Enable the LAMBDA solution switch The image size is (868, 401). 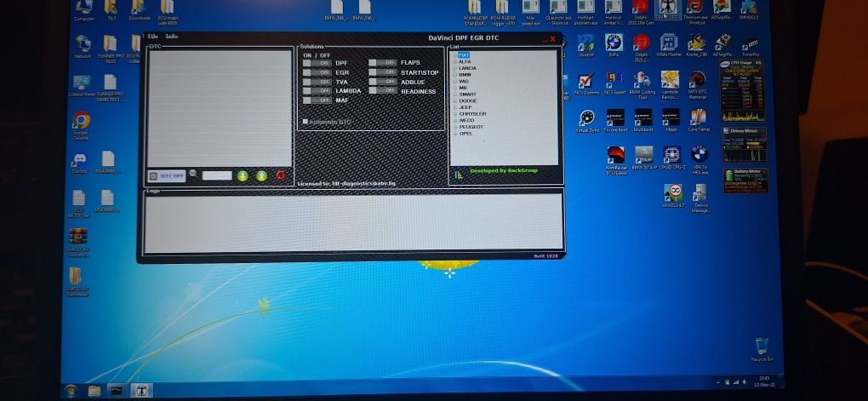(317, 91)
